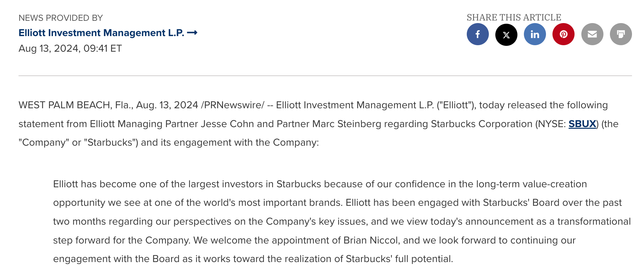
Task: Share the article on X
Action: click(x=506, y=34)
